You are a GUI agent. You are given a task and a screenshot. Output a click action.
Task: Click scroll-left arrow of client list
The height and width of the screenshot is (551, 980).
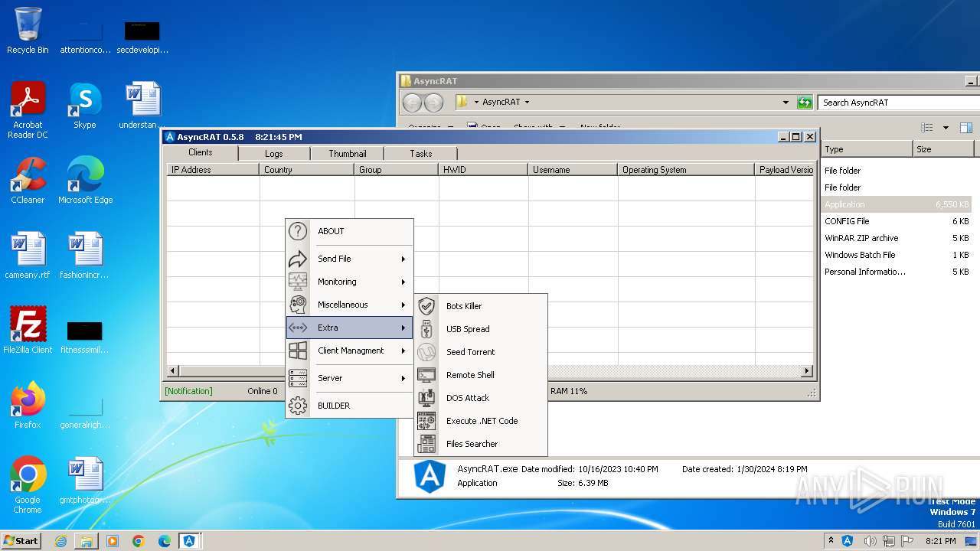(172, 371)
